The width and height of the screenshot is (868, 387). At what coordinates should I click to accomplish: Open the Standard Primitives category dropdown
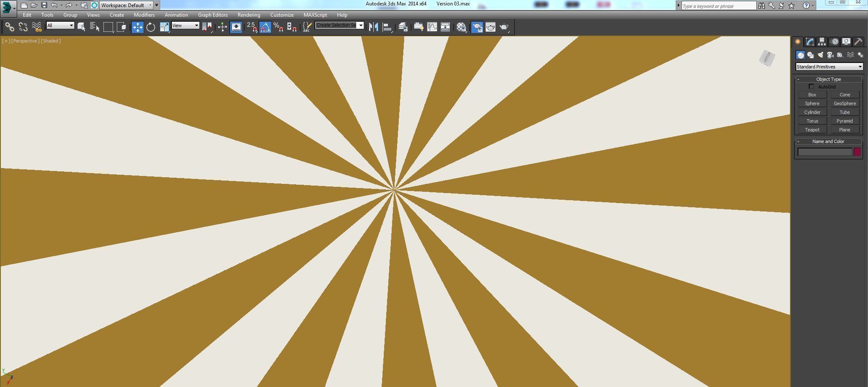point(829,67)
